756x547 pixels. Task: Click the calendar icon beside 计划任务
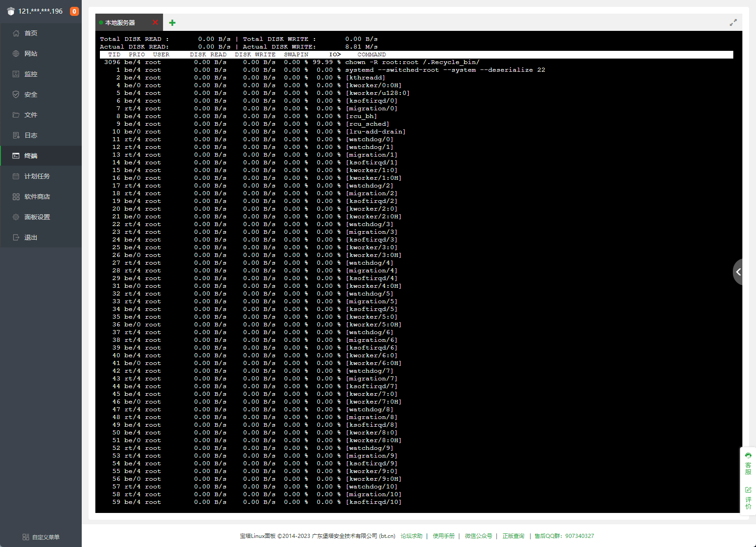(x=16, y=176)
